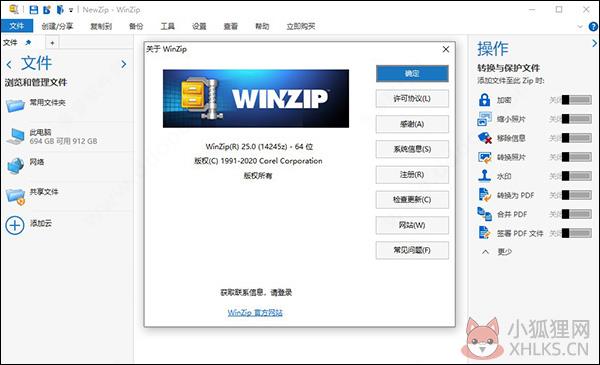Open the 工具 tab

pos(167,26)
